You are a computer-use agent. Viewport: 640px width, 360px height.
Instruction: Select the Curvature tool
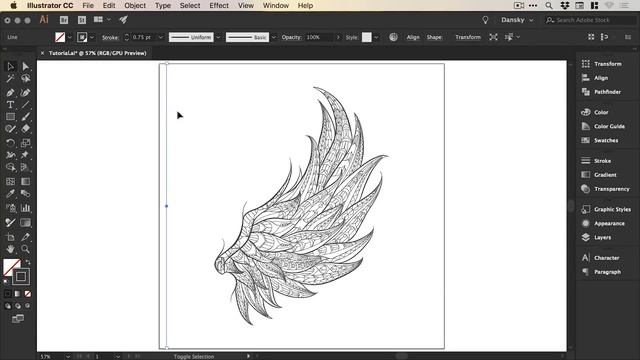tap(25, 93)
